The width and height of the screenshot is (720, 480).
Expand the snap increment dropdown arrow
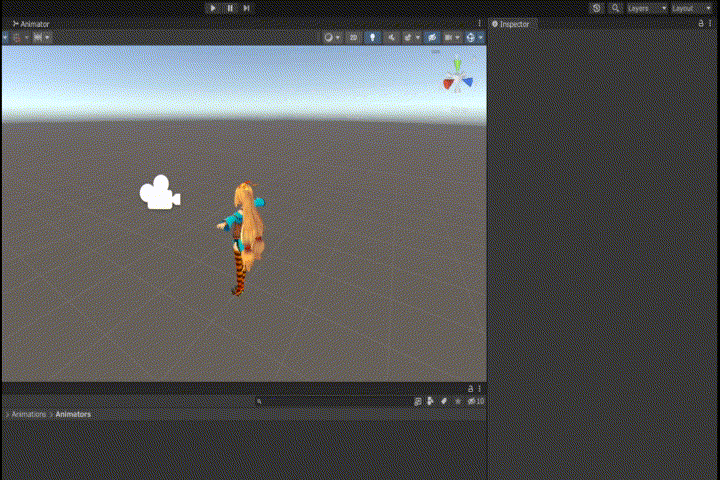(47, 38)
